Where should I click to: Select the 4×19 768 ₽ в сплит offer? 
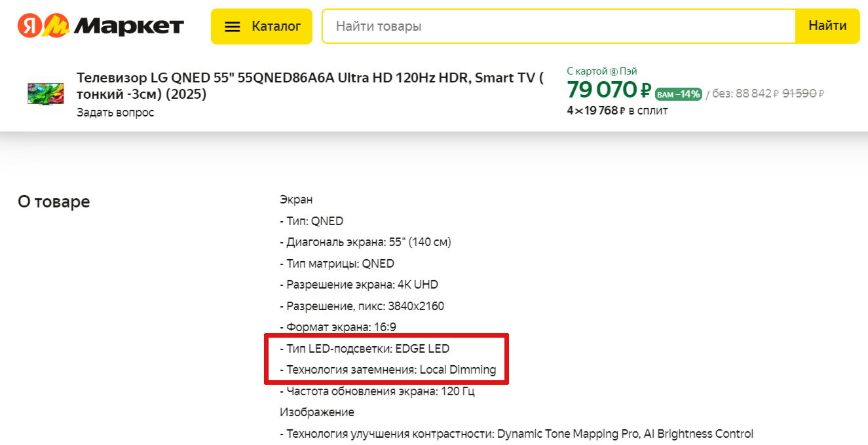point(617,111)
